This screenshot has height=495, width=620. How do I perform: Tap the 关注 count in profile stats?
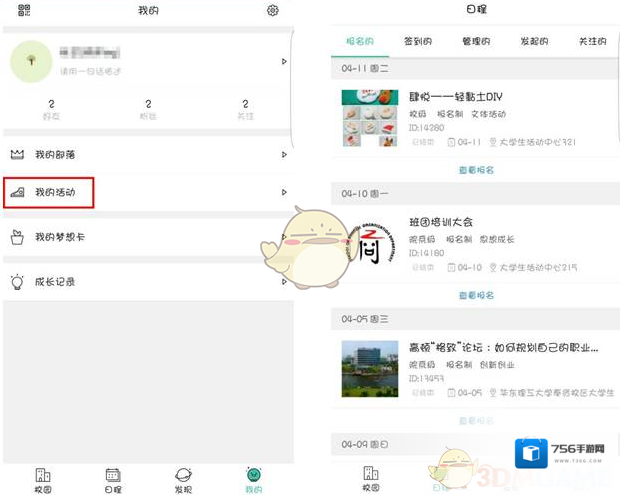point(245,109)
